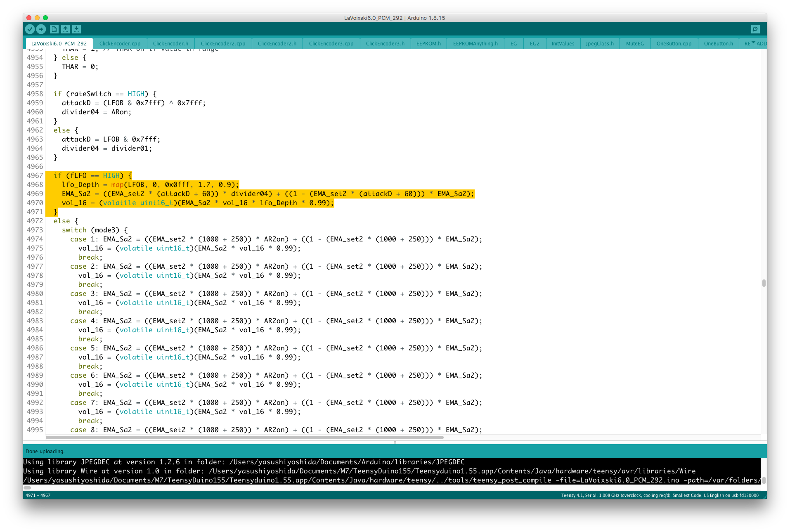790x532 pixels.
Task: Click 'divider04 = ARon;' code line
Action: (97, 112)
